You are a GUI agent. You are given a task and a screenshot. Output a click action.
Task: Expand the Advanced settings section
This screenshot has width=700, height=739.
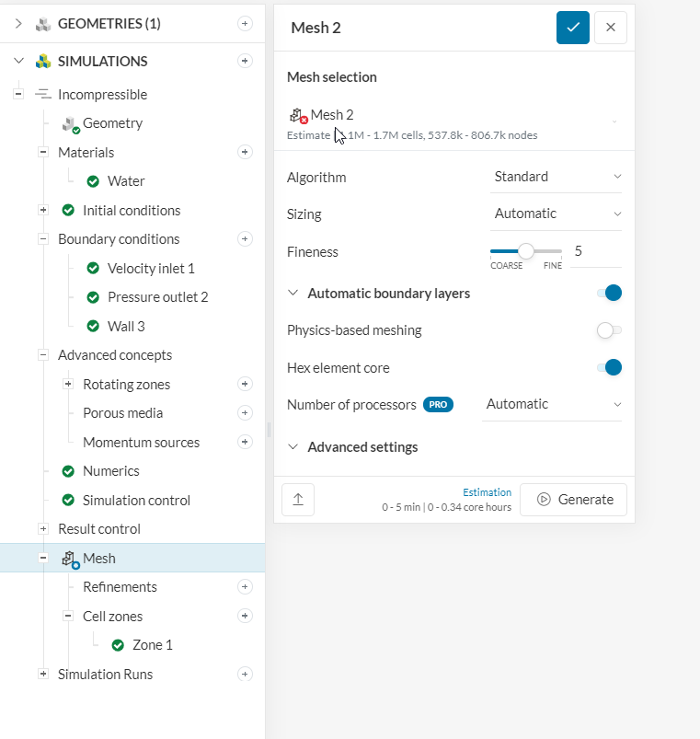click(361, 447)
